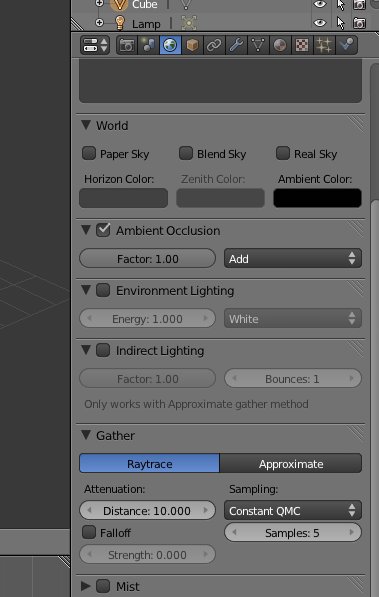Enable the Paper Sky checkbox
The width and height of the screenshot is (379, 597).
[x=89, y=153]
